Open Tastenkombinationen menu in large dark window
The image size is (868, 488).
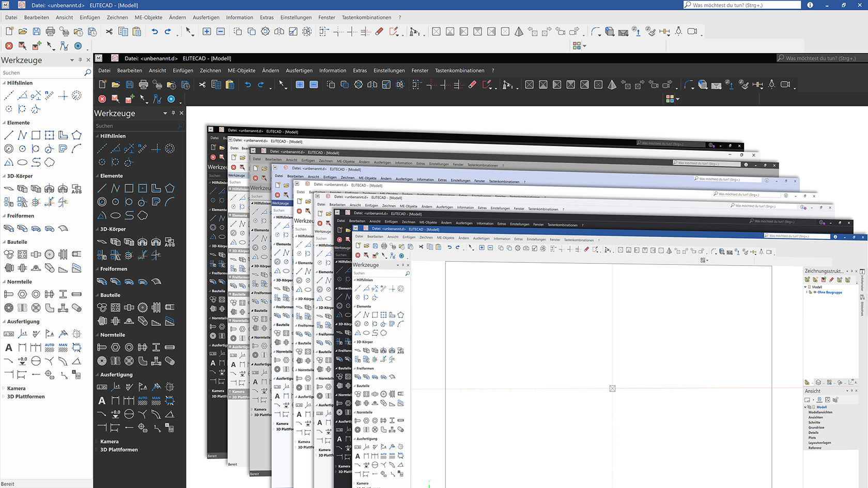(x=460, y=71)
